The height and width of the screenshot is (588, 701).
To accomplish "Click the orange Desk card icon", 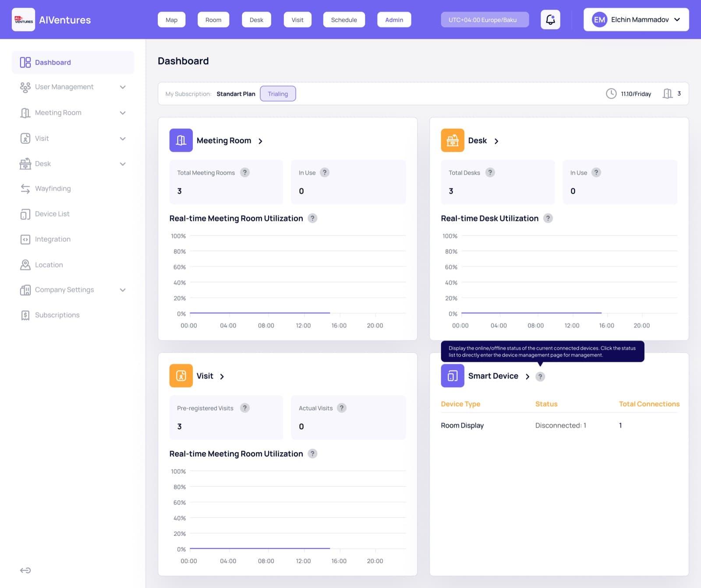I will pos(453,140).
